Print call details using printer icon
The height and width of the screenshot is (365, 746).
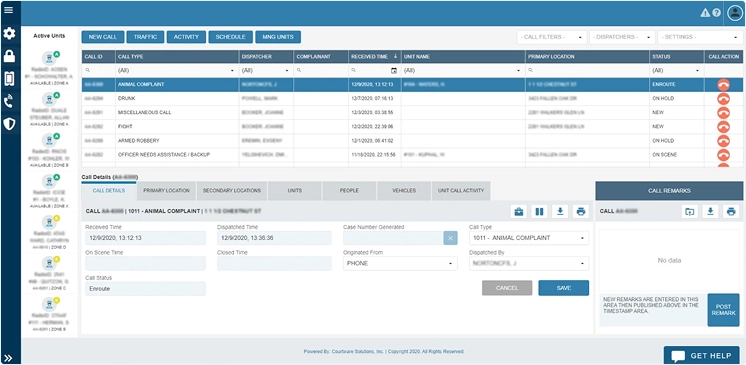(x=580, y=212)
